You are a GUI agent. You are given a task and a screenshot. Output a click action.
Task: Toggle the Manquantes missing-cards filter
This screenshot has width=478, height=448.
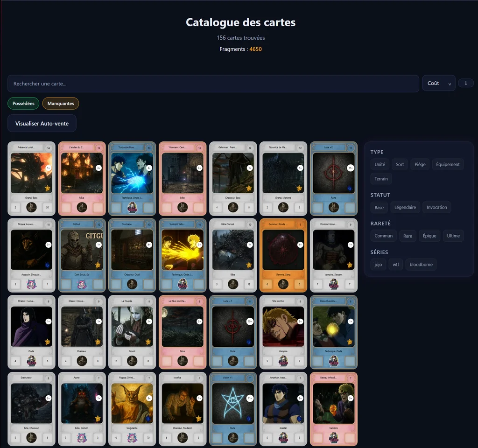click(61, 103)
